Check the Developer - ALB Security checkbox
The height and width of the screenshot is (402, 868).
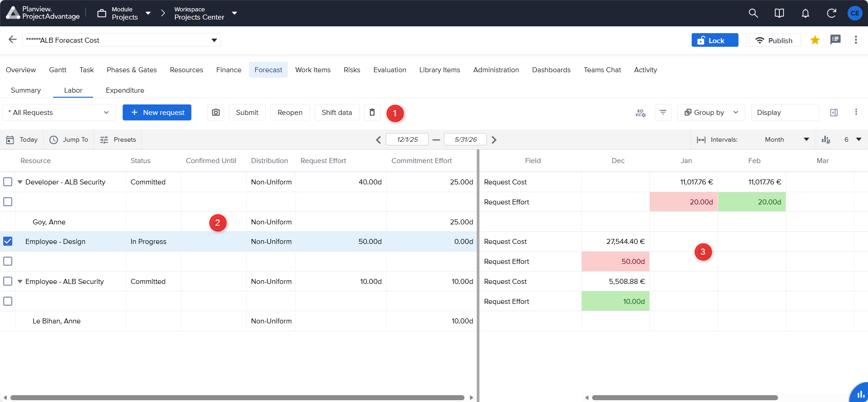point(8,182)
